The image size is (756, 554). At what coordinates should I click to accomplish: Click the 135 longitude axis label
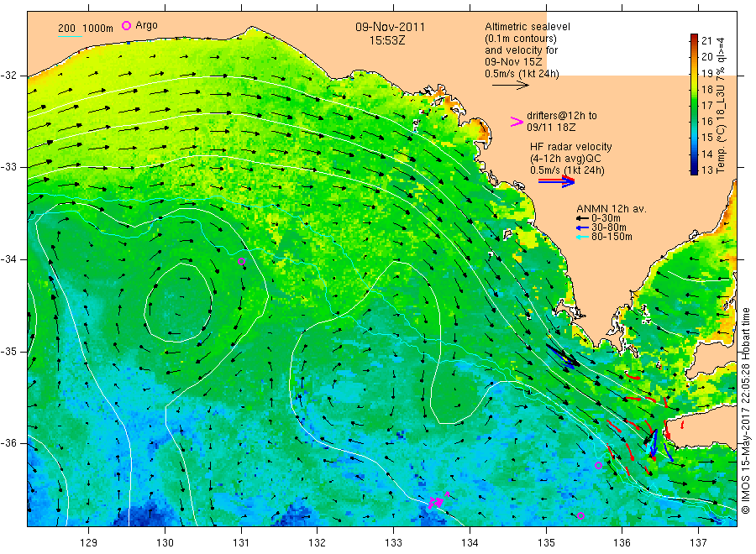point(546,542)
